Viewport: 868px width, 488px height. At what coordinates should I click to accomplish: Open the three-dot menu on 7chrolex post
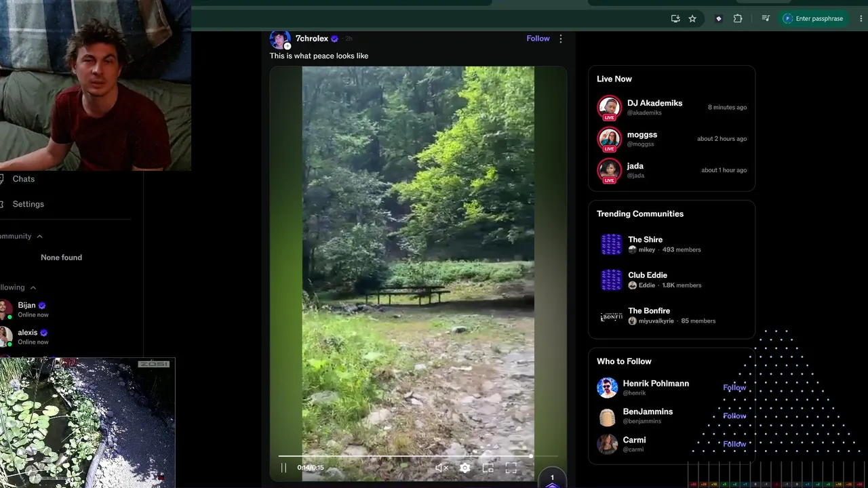pyautogui.click(x=560, y=39)
